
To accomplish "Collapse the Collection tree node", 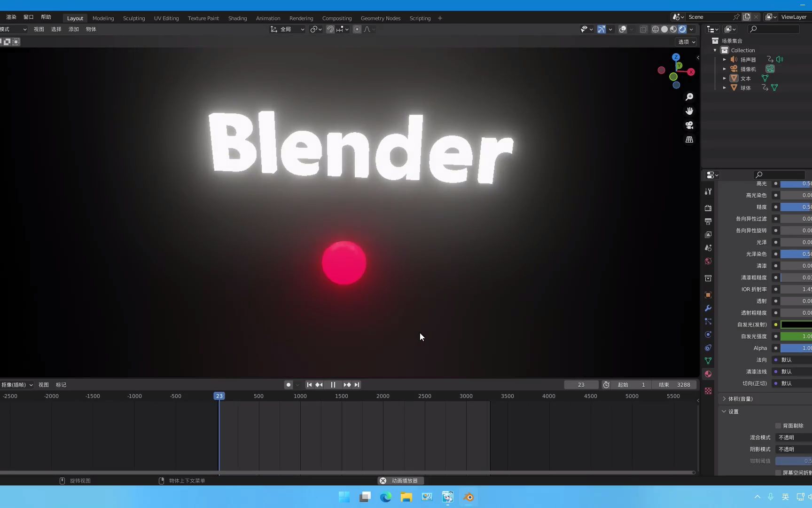I will [715, 50].
